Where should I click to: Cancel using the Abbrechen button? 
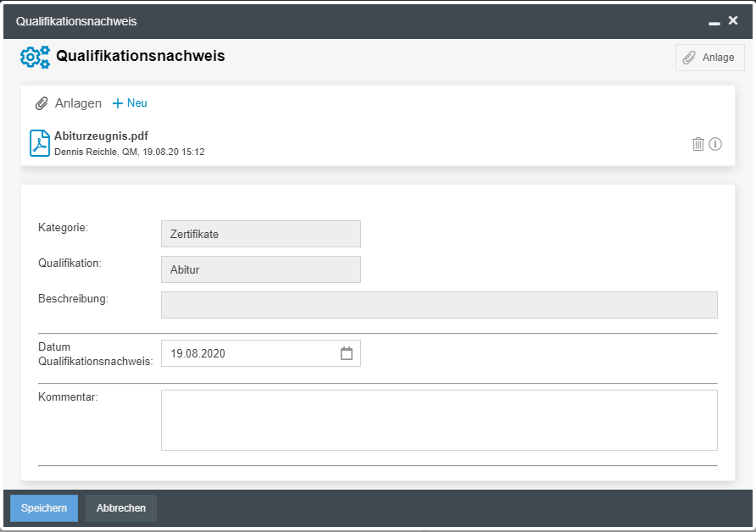tap(121, 508)
